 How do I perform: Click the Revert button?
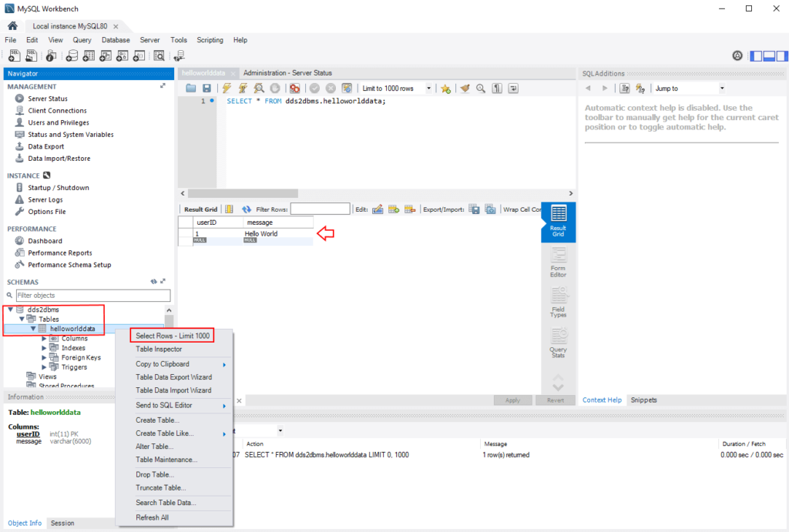[555, 400]
